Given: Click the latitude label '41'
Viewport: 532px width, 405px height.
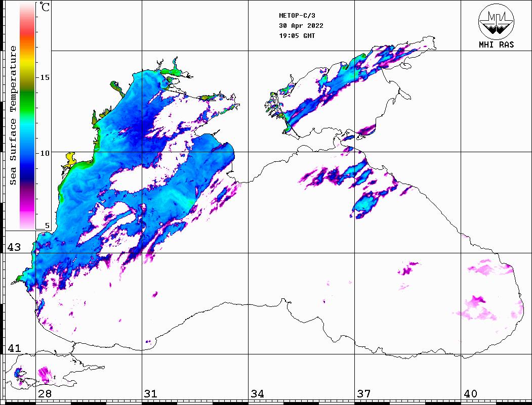Looking at the screenshot, I should [14, 348].
